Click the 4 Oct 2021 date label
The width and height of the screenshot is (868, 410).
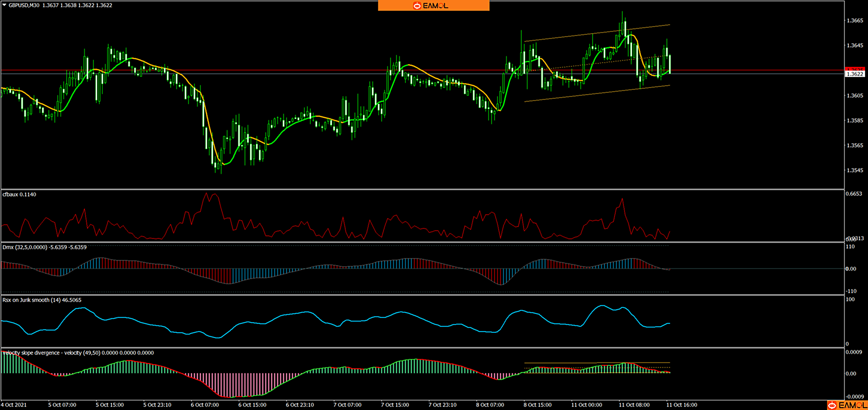pos(14,405)
